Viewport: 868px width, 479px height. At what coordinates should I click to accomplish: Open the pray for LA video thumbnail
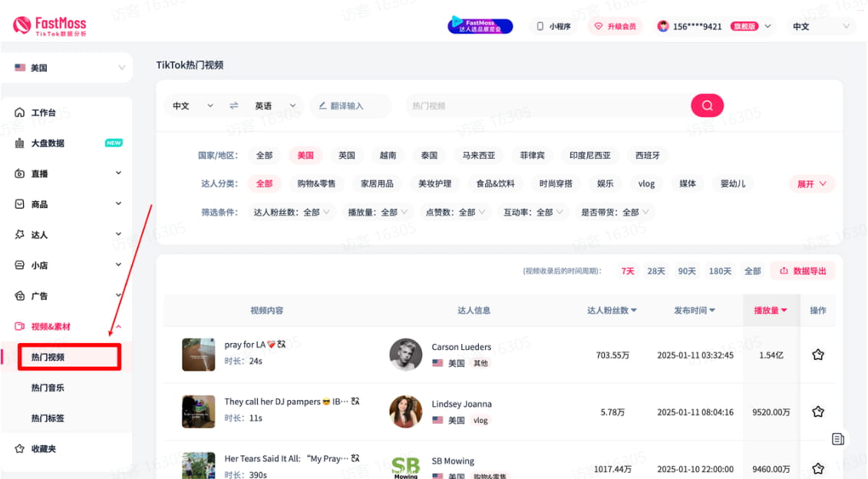pyautogui.click(x=198, y=355)
